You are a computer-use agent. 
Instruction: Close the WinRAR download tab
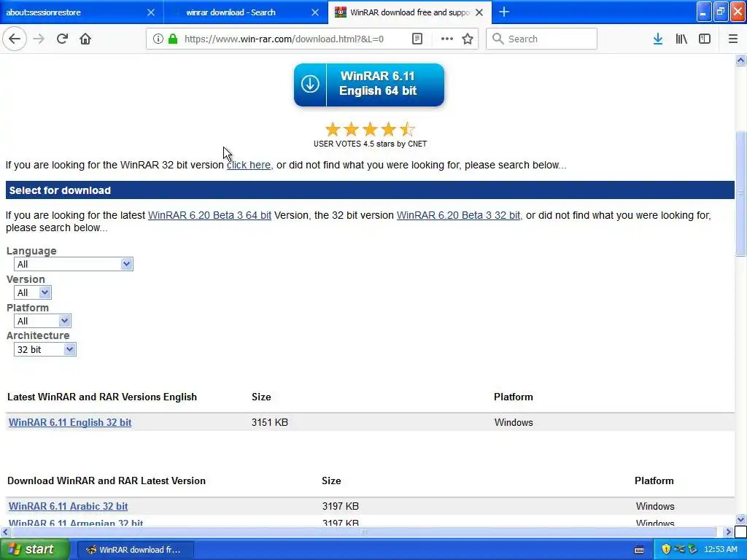pos(479,12)
